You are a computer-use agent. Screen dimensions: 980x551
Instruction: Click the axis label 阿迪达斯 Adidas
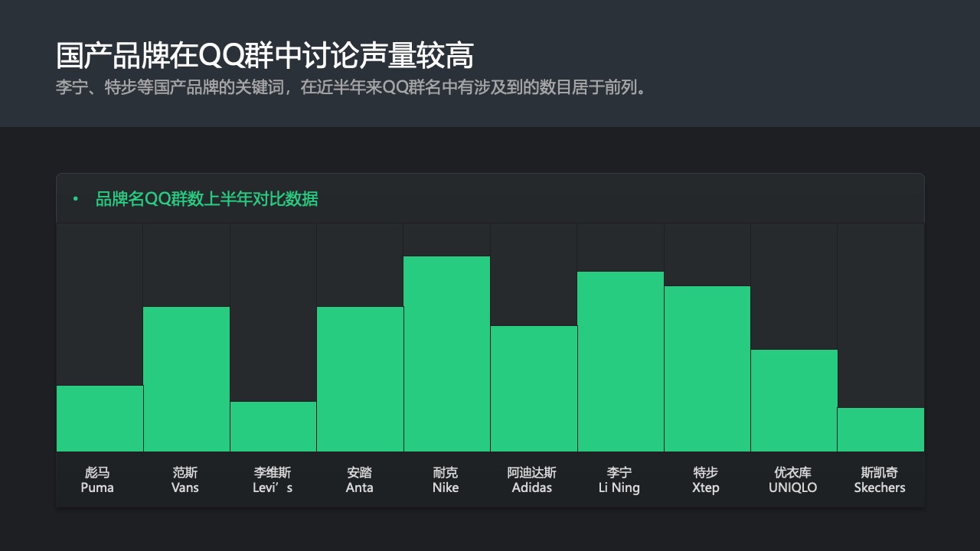coord(532,480)
